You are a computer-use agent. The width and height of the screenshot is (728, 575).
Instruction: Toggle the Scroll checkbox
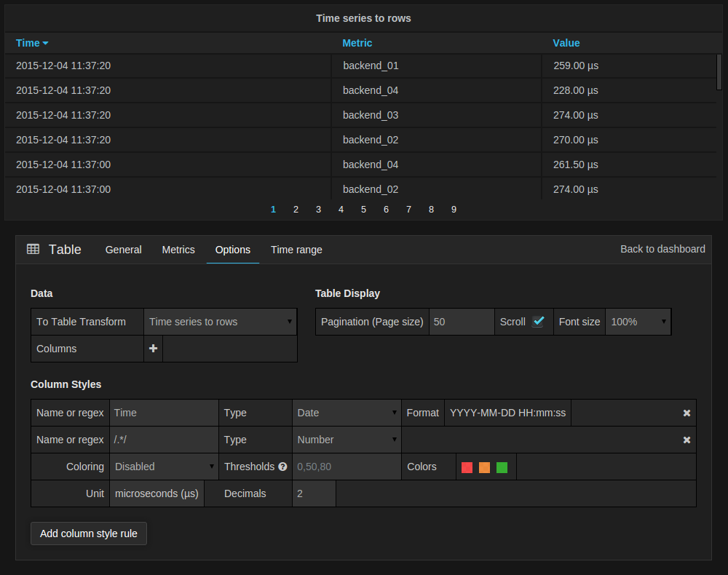coord(538,322)
